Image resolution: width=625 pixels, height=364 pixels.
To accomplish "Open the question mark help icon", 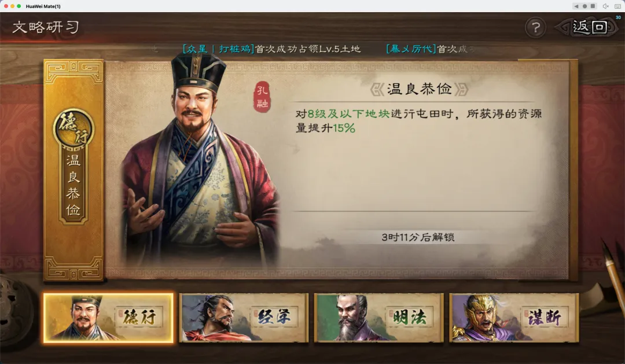I will point(535,28).
